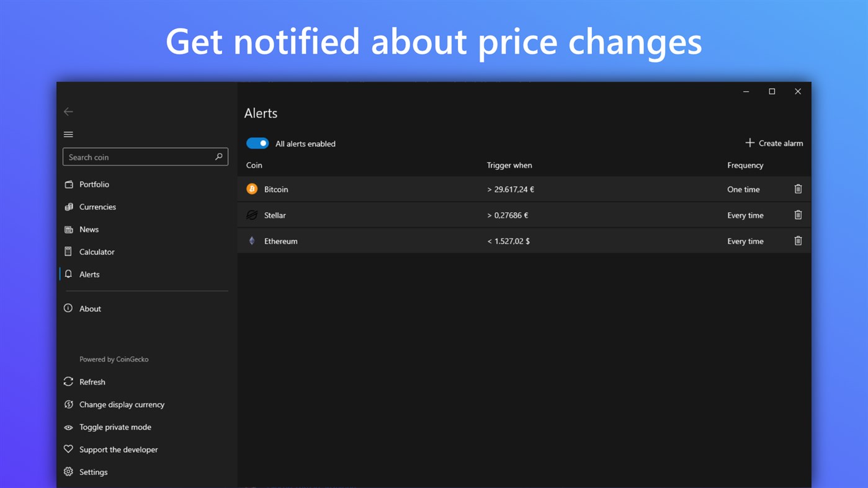Delete the Bitcoin price alert

point(798,189)
